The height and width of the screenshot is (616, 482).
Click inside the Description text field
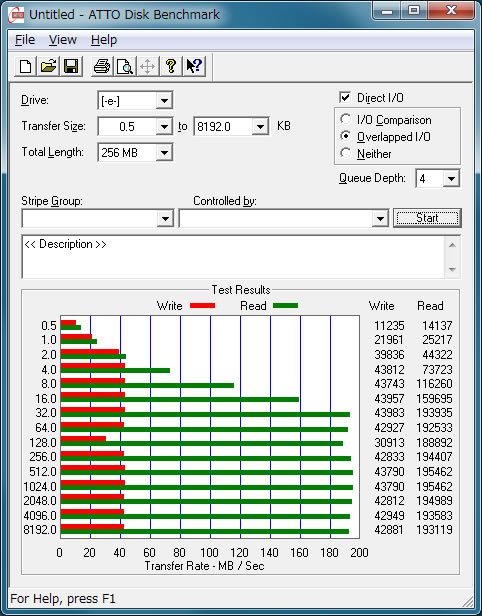click(234, 257)
